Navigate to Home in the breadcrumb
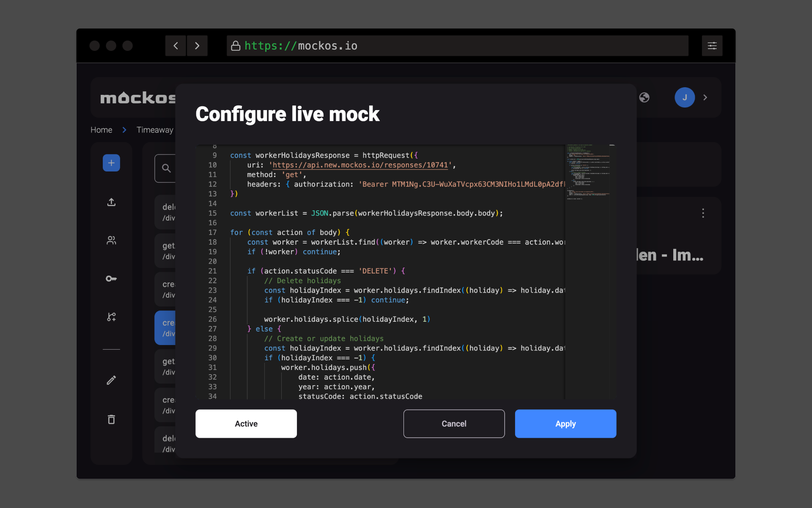 (x=101, y=130)
